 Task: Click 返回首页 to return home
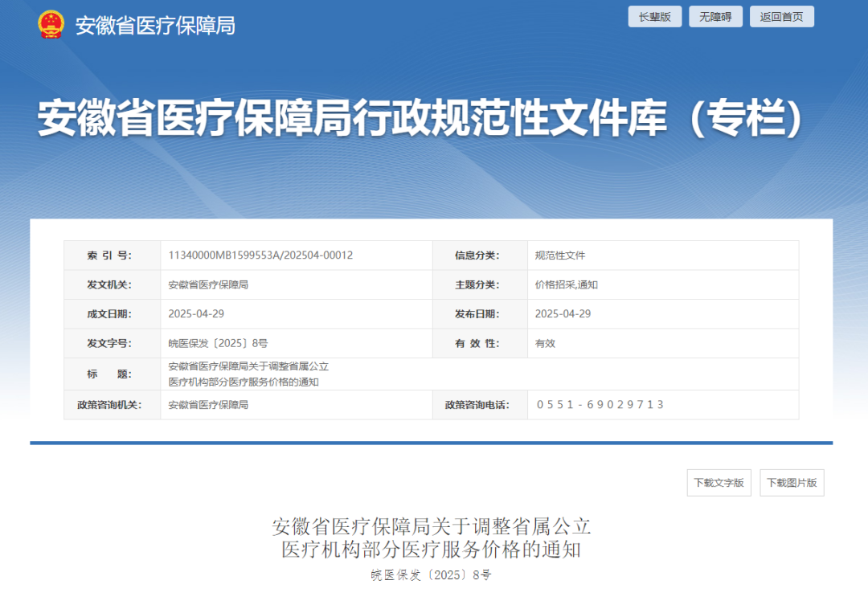[x=782, y=17]
